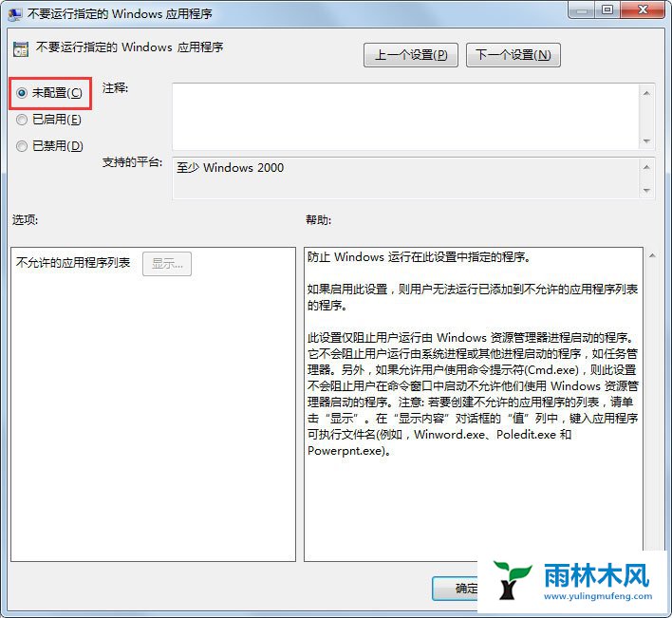Minimize the policy dialog window
This screenshot has height=618, width=672.
pos(582,9)
